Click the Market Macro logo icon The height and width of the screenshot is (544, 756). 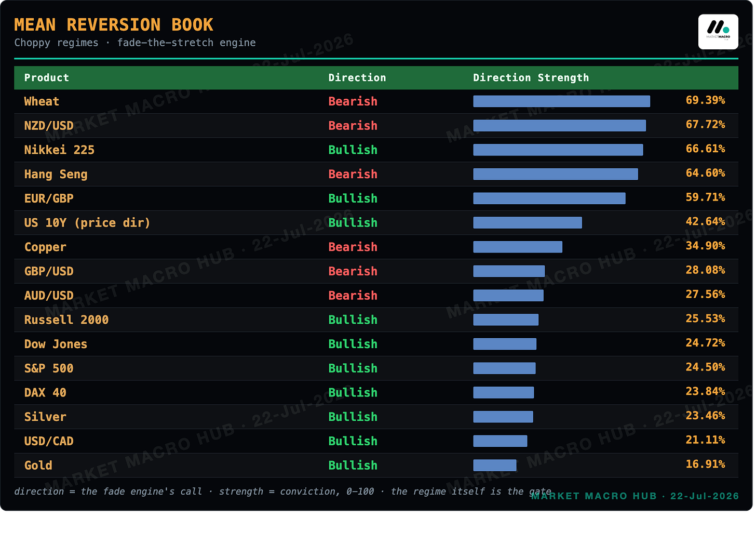tap(718, 32)
